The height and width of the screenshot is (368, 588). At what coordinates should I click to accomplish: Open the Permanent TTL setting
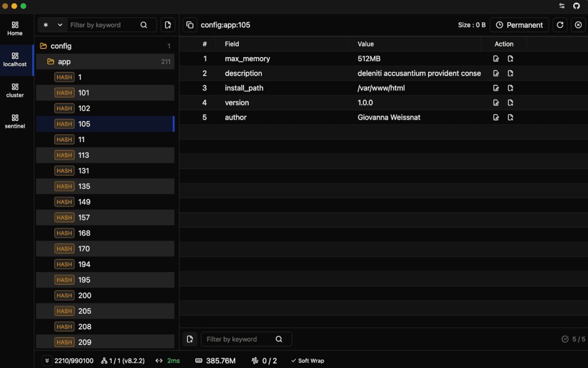coord(519,25)
